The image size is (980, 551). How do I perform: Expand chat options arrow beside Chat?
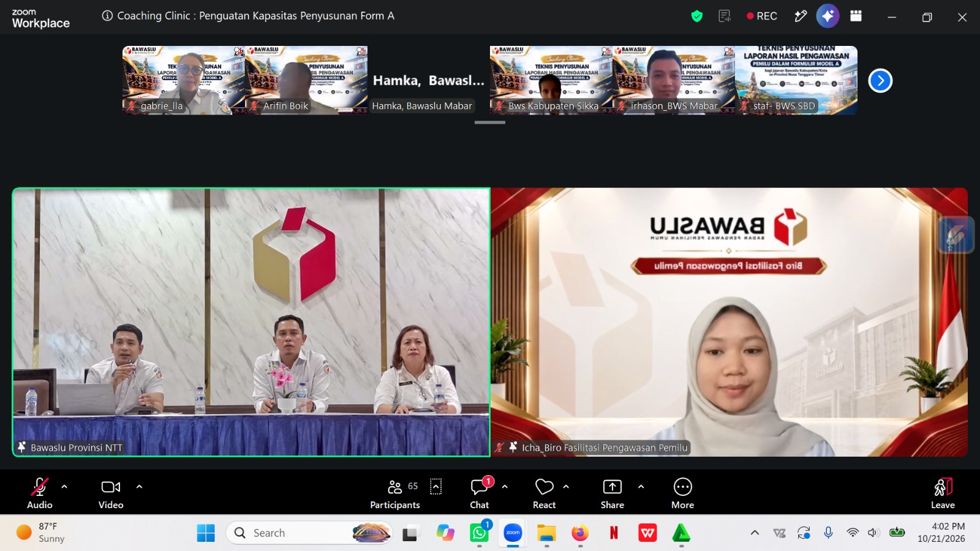pyautogui.click(x=505, y=487)
